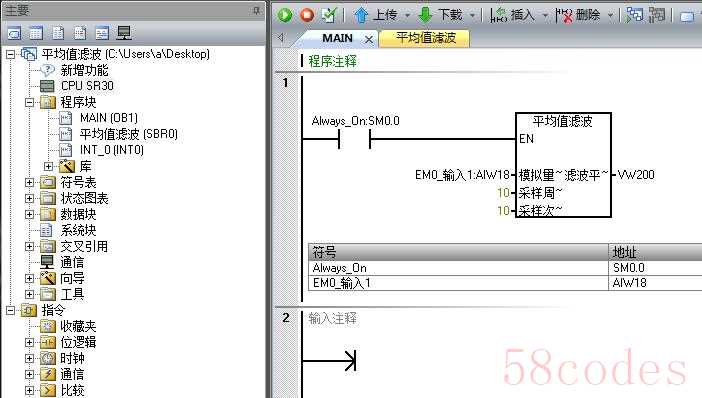Click the green Download (下载) arrow icon
Viewport: 702px width, 398px height.
click(425, 15)
